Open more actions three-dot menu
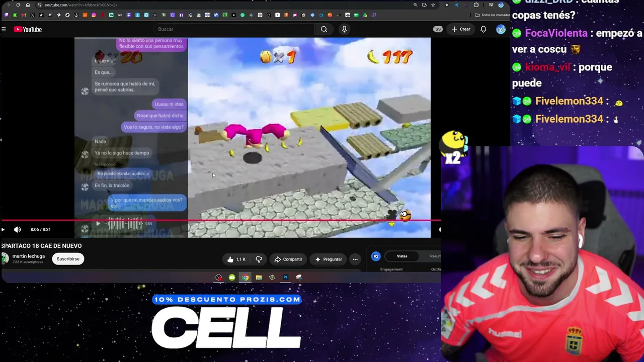 point(355,259)
